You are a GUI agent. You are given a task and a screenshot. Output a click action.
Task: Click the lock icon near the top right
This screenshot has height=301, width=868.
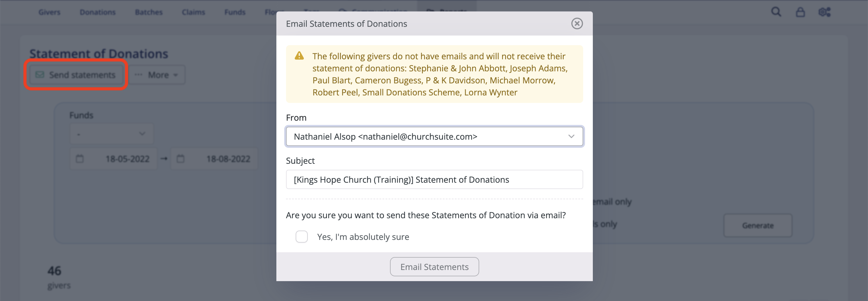(800, 12)
